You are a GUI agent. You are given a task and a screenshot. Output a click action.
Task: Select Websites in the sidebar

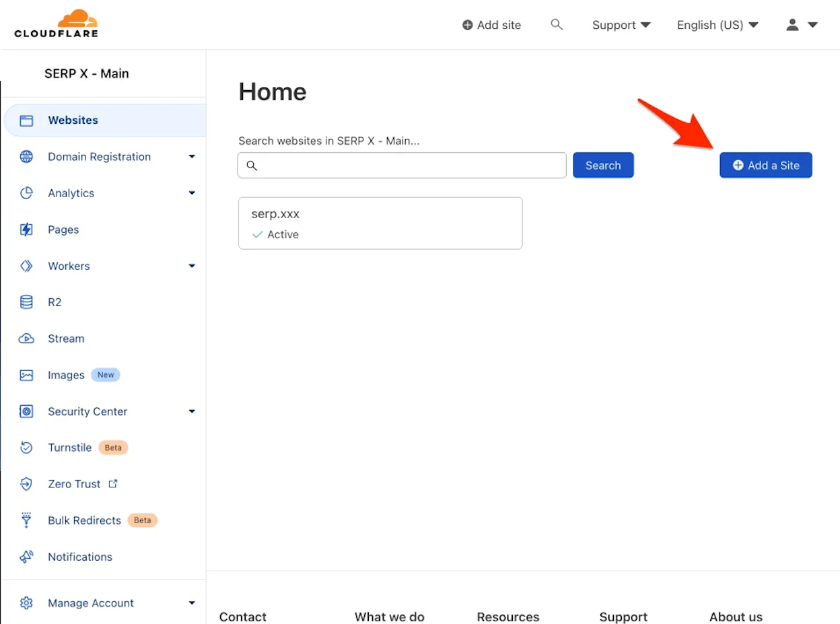click(x=105, y=120)
